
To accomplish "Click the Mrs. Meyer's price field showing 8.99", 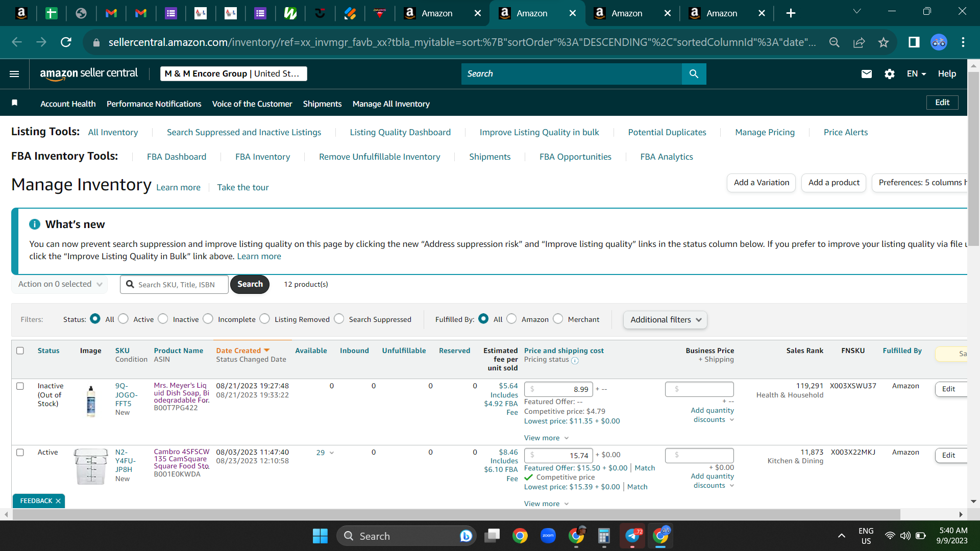I will coord(559,389).
